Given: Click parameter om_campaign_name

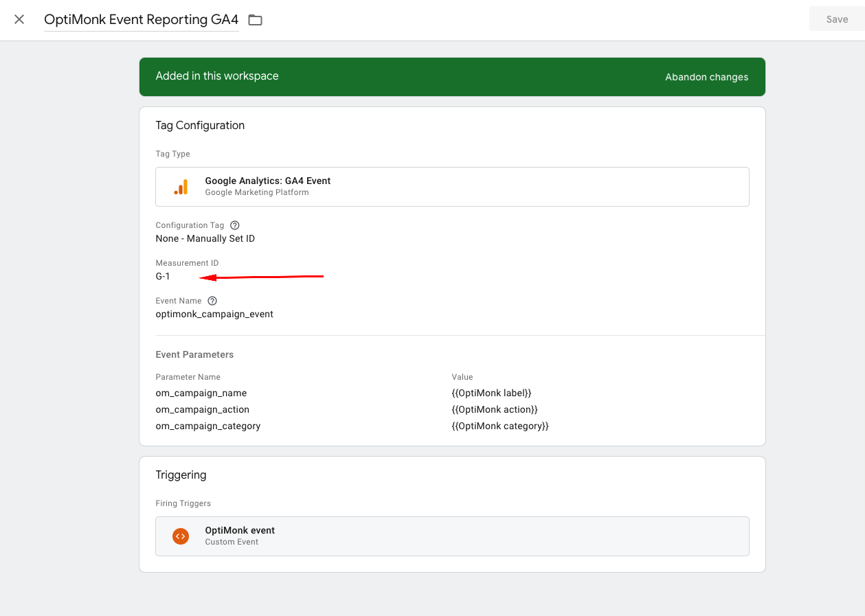Looking at the screenshot, I should tap(201, 393).
